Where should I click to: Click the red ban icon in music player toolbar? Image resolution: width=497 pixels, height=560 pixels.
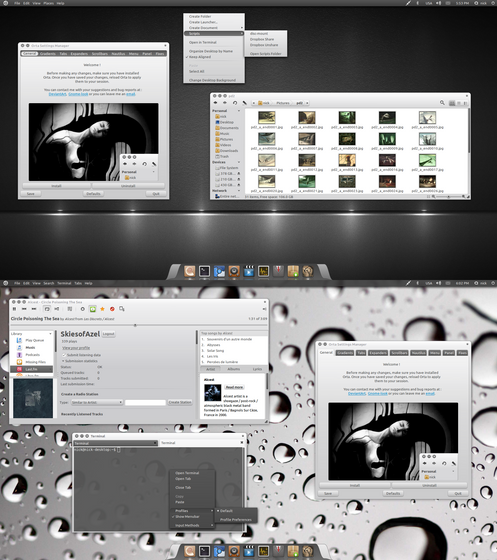coord(112,309)
